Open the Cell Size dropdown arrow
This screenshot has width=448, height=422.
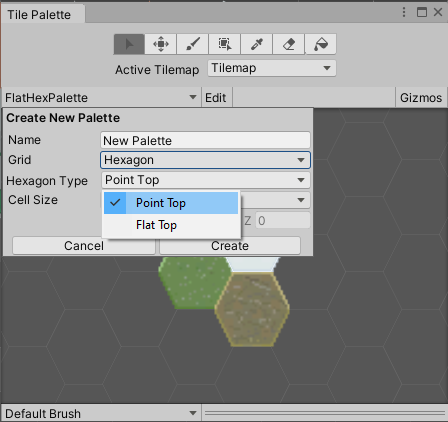pos(301,200)
